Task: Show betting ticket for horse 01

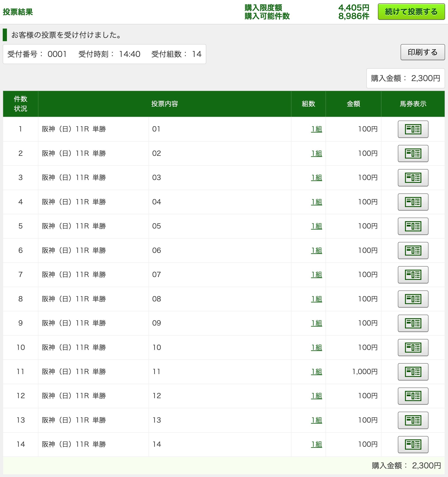Action: click(413, 129)
